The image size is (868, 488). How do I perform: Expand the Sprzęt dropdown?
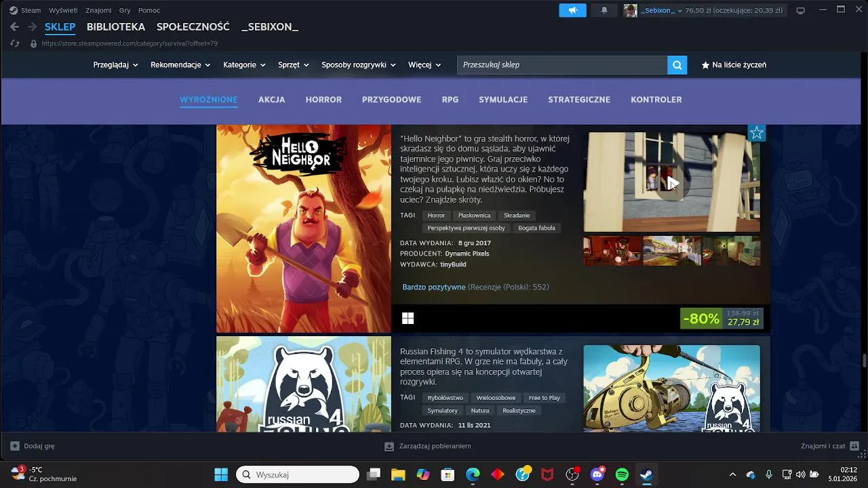(294, 65)
